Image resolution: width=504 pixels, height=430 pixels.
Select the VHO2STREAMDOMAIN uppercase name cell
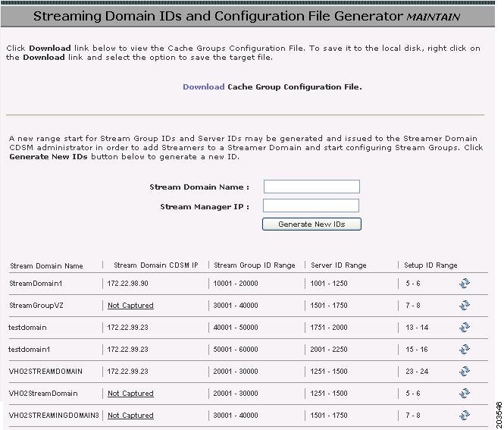[x=45, y=371]
